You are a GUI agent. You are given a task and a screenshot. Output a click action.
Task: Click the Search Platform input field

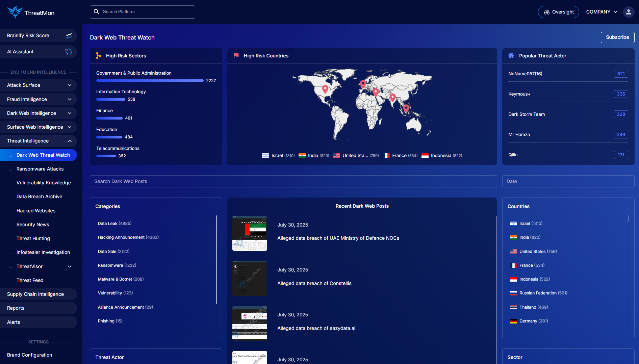[x=143, y=12]
